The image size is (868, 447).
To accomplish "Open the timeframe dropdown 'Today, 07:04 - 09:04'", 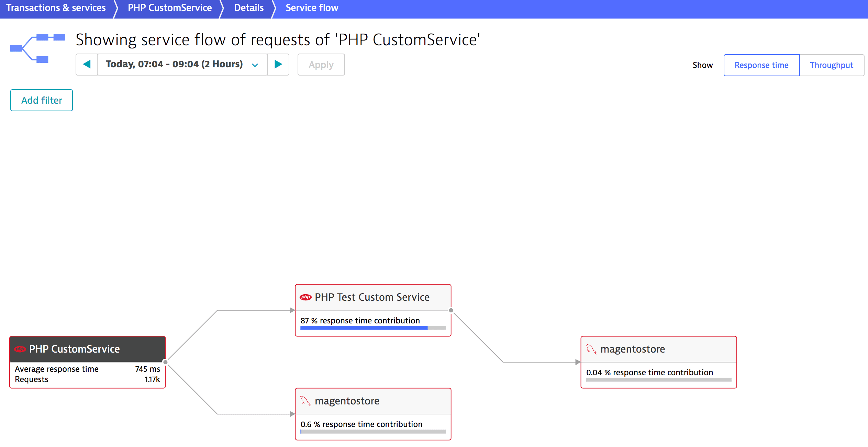I will pos(182,65).
